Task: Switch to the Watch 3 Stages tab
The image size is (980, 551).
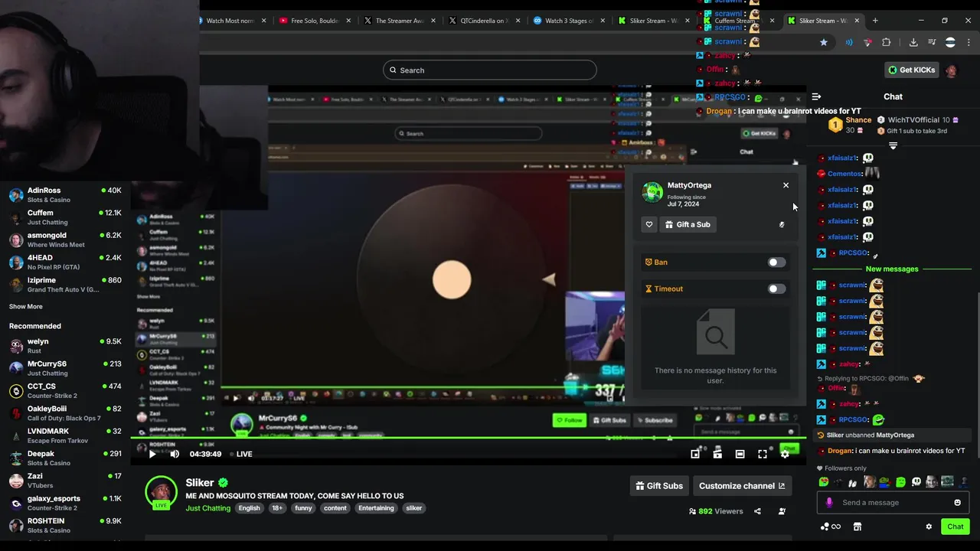Action: [569, 21]
